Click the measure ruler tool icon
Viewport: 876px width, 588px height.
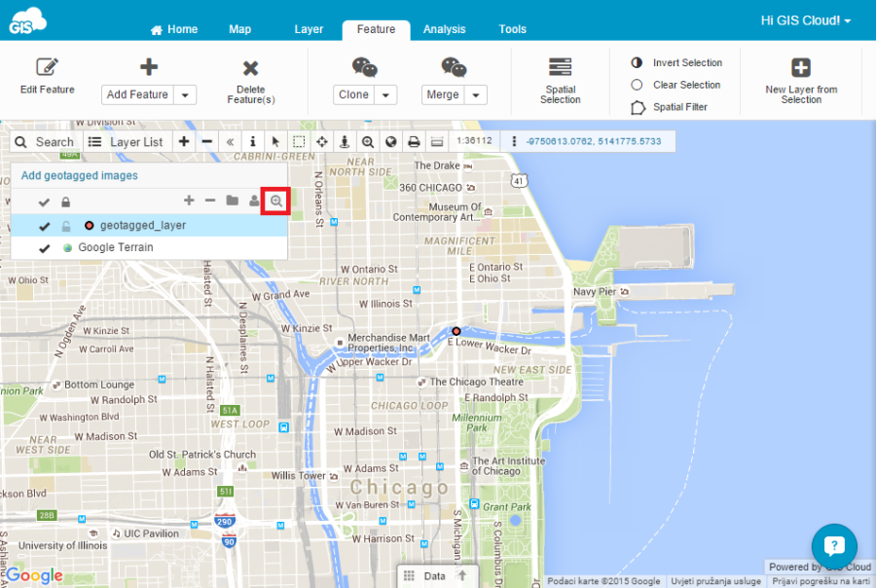click(x=437, y=141)
